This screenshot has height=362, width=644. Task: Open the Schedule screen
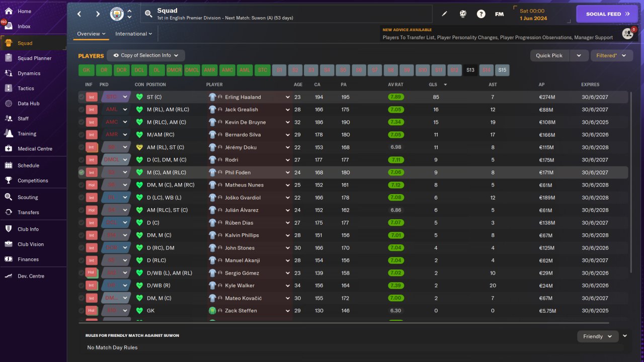pyautogui.click(x=28, y=165)
